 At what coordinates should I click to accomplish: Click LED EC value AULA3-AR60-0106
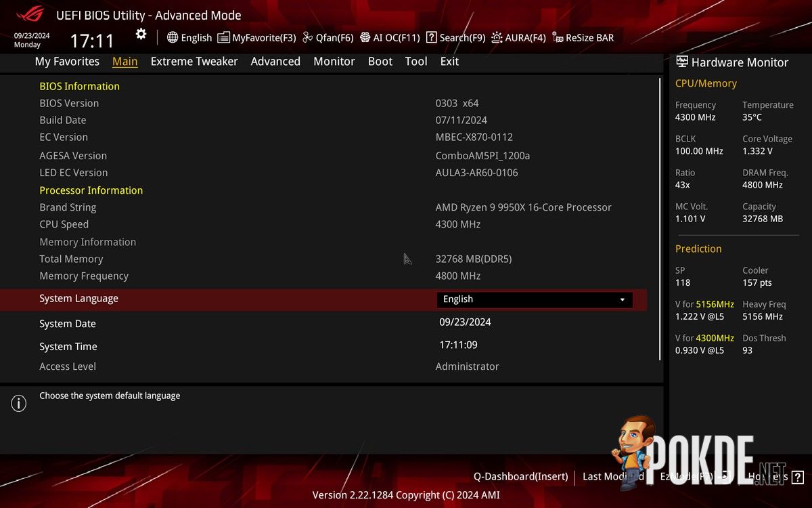point(476,173)
